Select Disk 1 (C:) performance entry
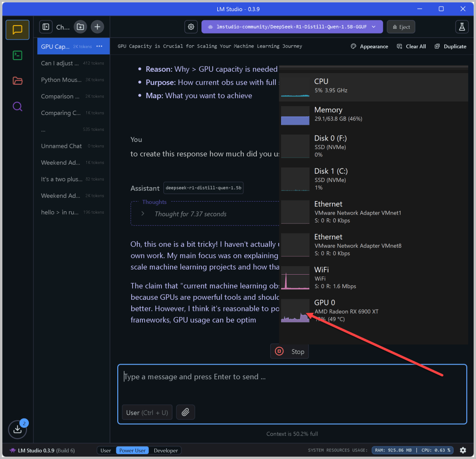 (374, 179)
